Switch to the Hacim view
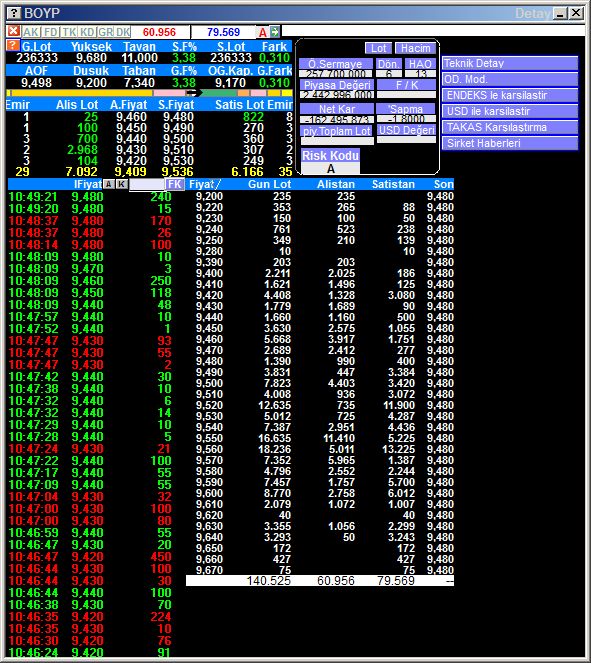 click(416, 48)
